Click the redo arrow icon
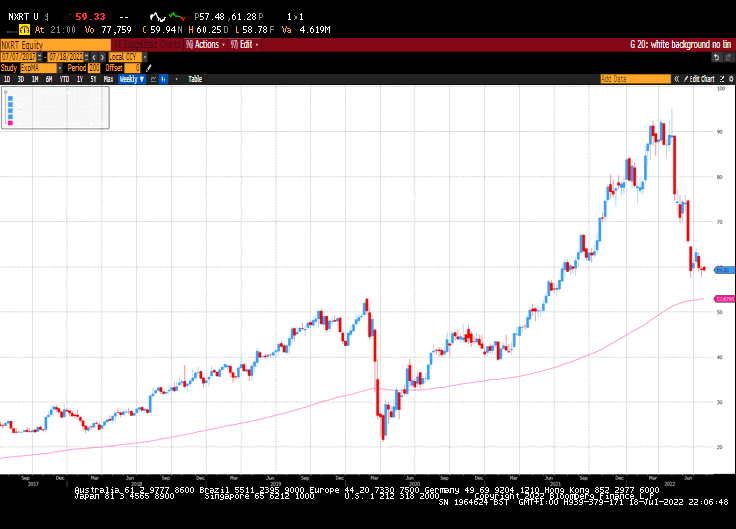 pyautogui.click(x=728, y=57)
